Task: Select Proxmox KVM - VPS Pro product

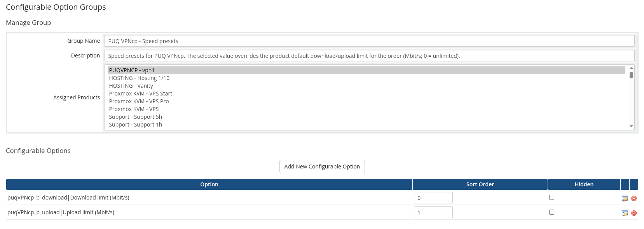Action: tap(367, 101)
